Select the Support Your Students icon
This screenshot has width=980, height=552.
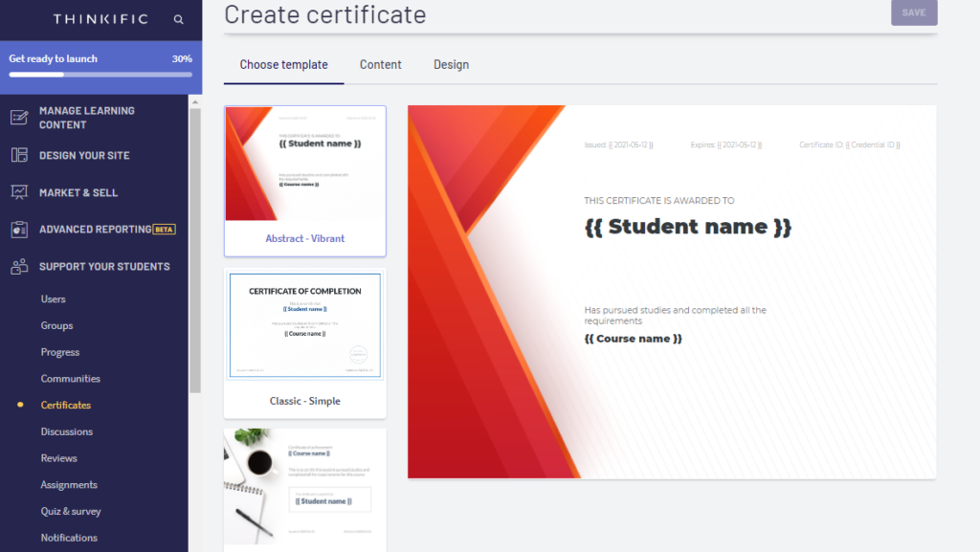20,266
